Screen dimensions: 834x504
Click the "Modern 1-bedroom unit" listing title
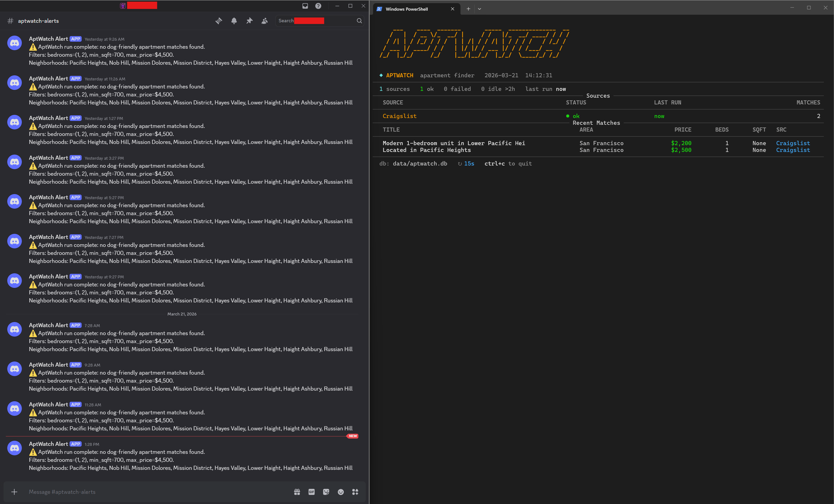pyautogui.click(x=454, y=143)
